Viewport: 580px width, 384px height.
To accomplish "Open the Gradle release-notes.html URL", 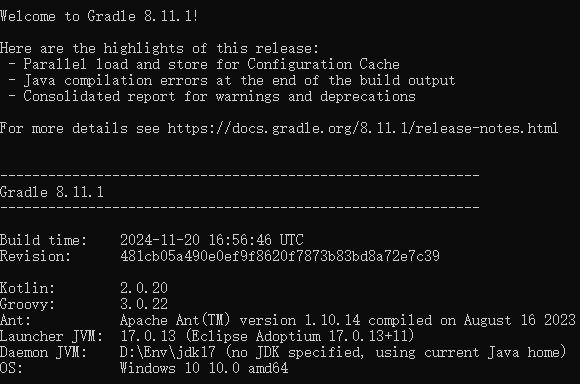I will point(362,128).
